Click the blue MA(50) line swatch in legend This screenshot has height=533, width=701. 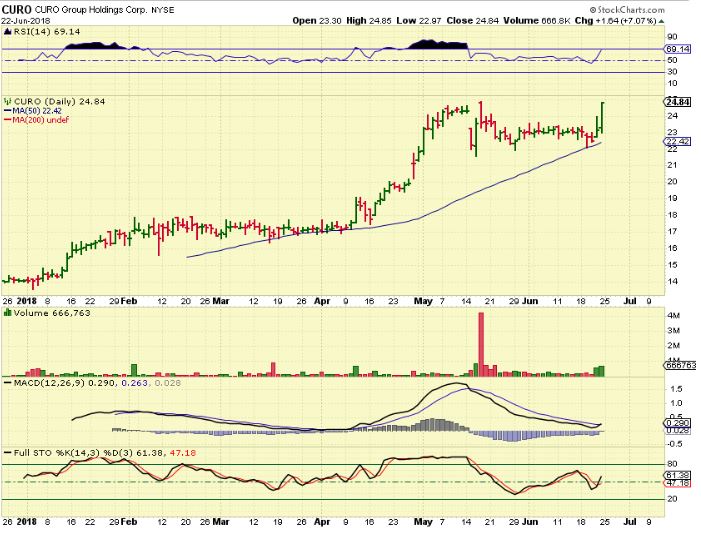[x=8, y=111]
